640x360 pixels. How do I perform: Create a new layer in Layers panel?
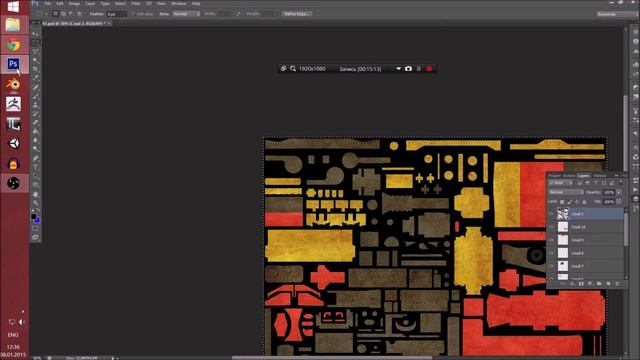608,283
